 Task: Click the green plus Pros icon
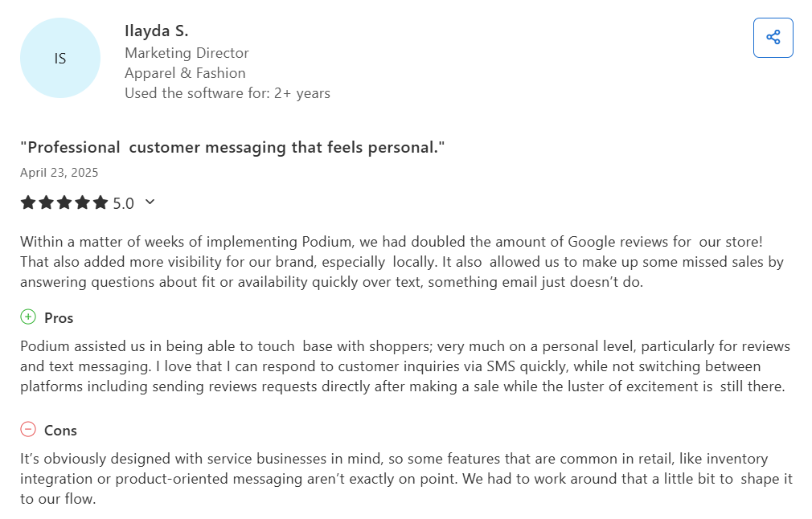[28, 317]
